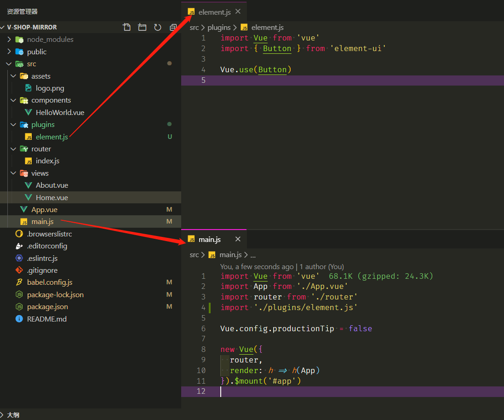
Task: Click the node_modules folder icon
Action: [x=19, y=40]
